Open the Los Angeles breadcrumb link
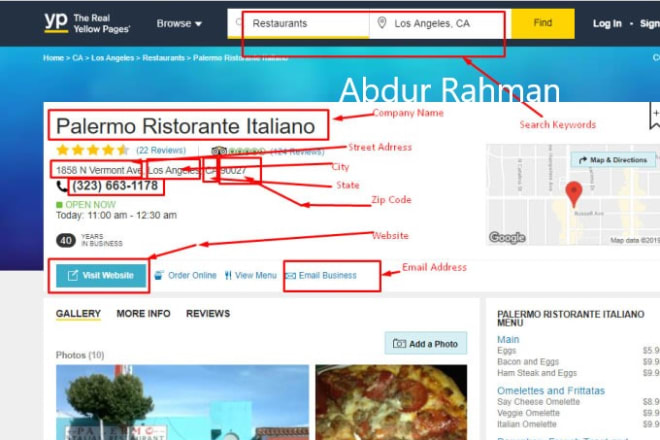Screen dimensions: 660x440 (112, 58)
